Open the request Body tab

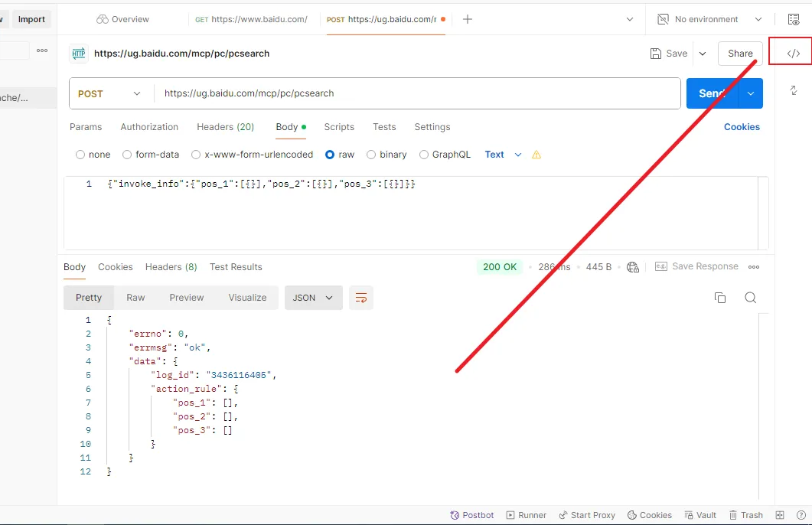coord(291,127)
